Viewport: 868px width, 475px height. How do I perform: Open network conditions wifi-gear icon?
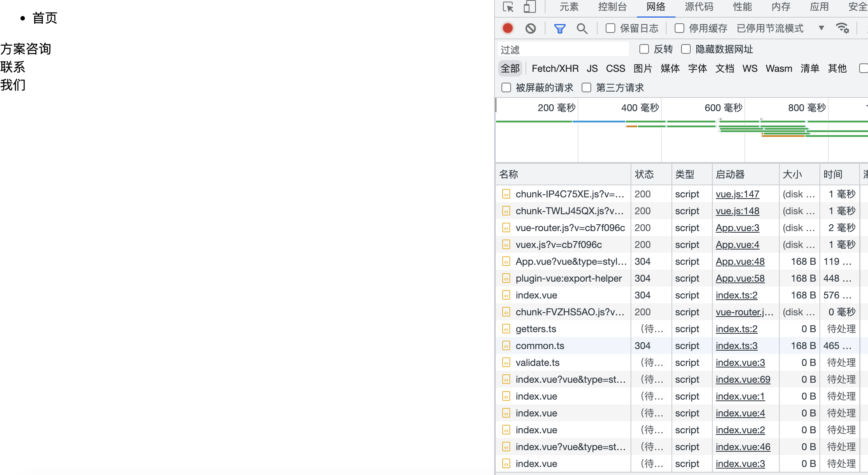click(x=842, y=28)
